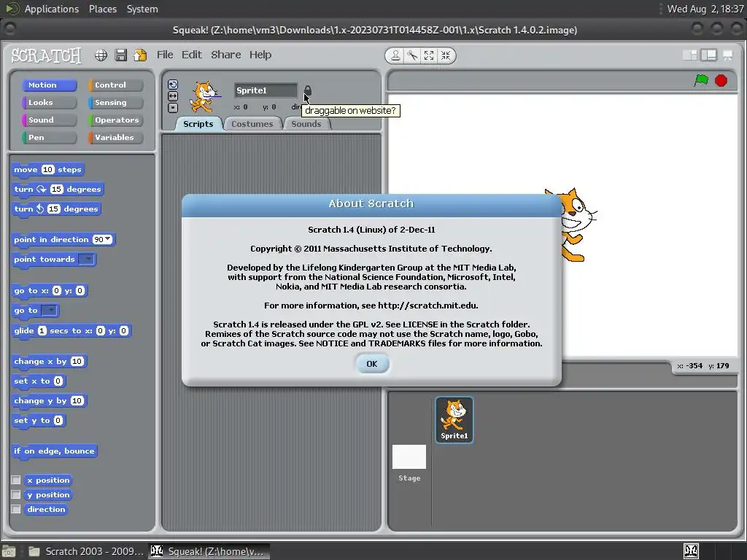Click the move 10 steps block

pos(47,170)
